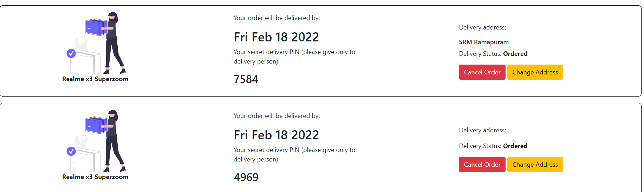Click the purple package box in second illustration
This screenshot has width=644, height=192.
(96, 125)
